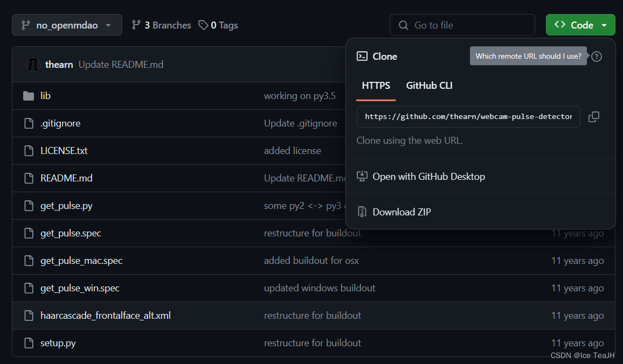The height and width of the screenshot is (364, 623).
Task: Click the clone URL text field
Action: pyautogui.click(x=468, y=117)
